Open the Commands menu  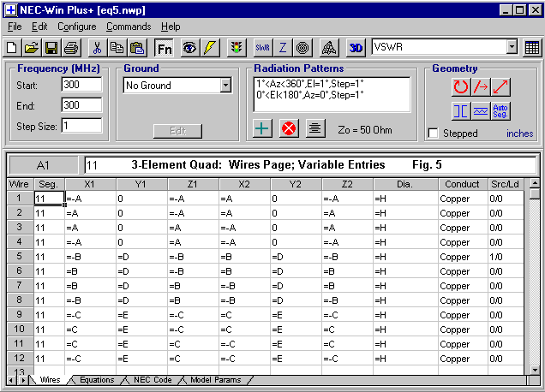(x=129, y=27)
